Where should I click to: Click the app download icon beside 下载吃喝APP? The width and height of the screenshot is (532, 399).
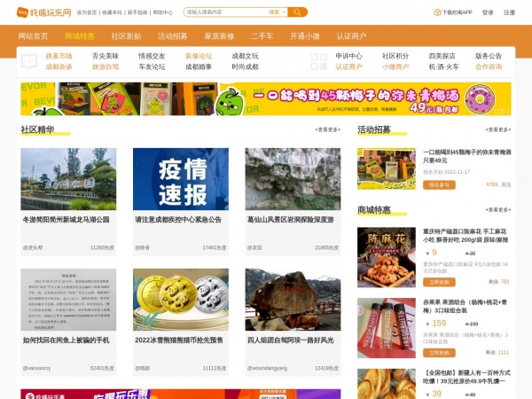[437, 12]
